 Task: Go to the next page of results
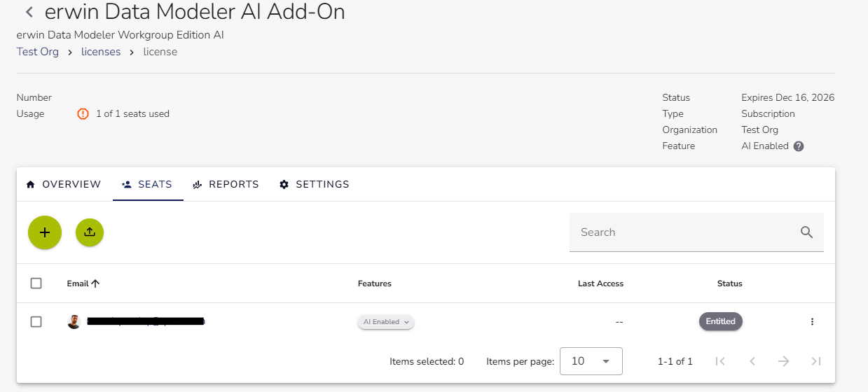784,361
